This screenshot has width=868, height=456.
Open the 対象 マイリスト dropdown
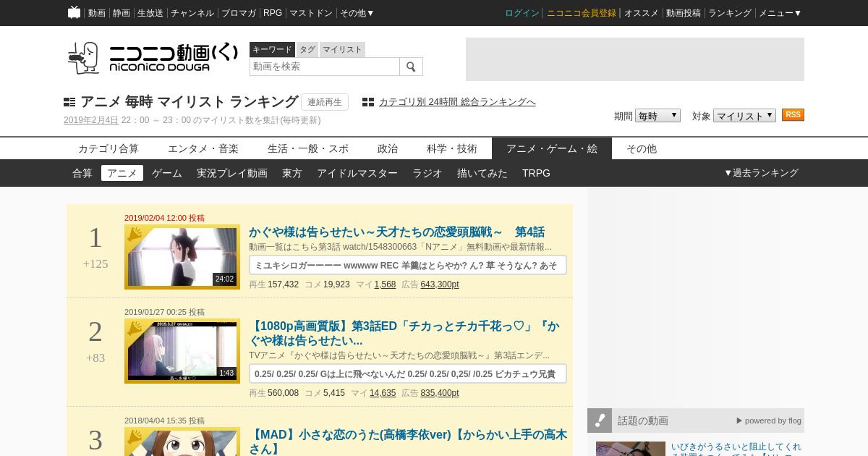pos(744,116)
